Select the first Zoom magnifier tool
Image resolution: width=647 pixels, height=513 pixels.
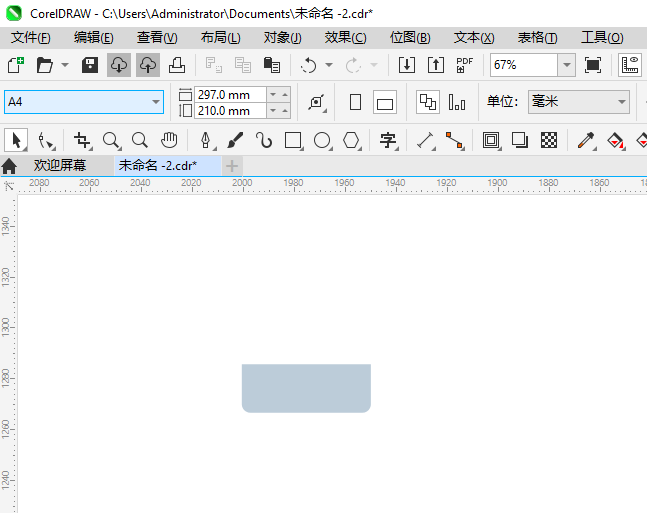tap(111, 140)
